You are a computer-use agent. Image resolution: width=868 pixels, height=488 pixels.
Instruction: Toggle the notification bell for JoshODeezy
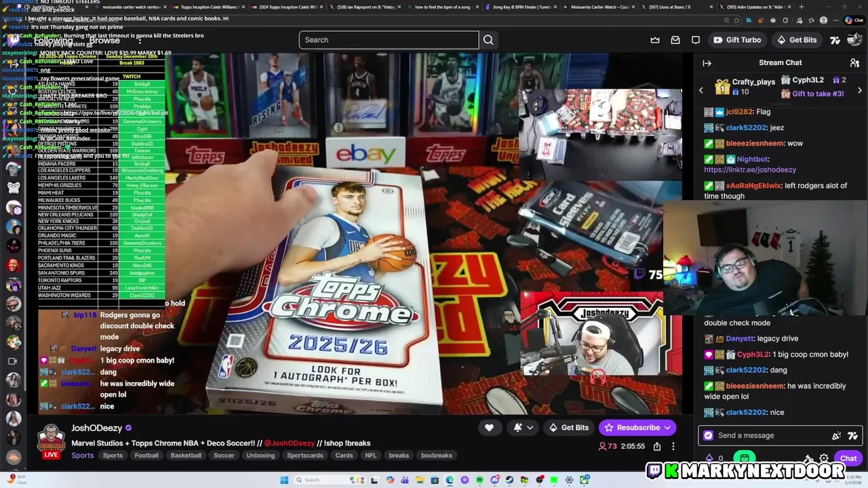click(517, 428)
